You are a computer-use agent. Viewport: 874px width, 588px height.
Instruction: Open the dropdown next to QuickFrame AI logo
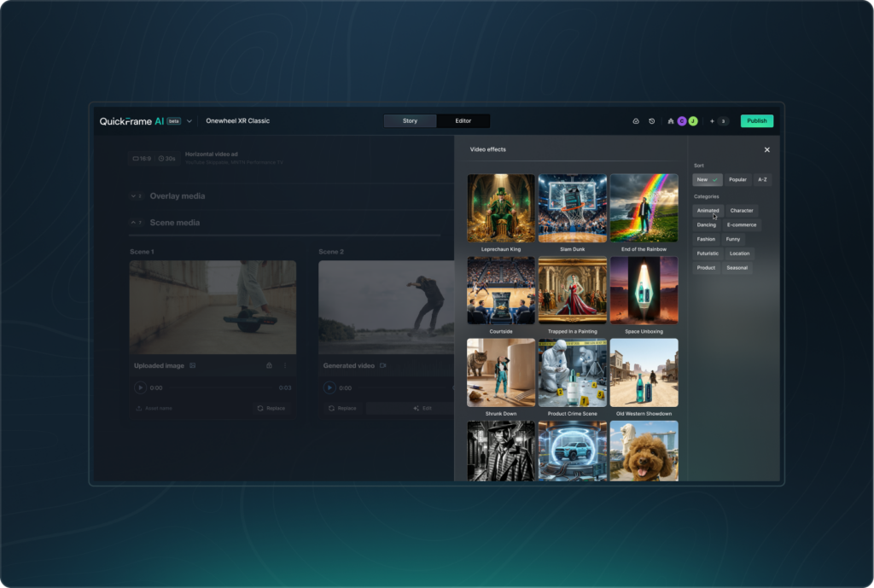(x=189, y=121)
